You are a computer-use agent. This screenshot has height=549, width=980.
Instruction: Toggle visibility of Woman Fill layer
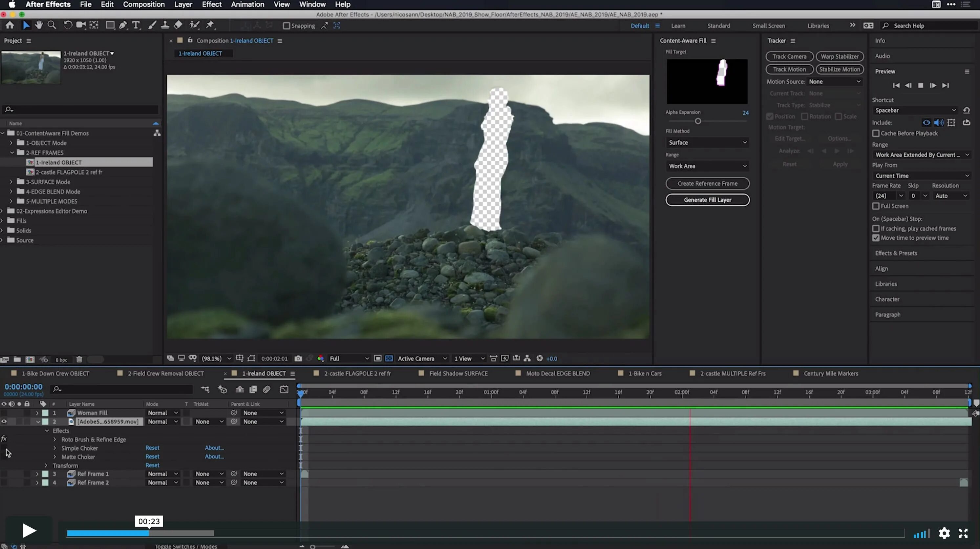click(x=5, y=413)
